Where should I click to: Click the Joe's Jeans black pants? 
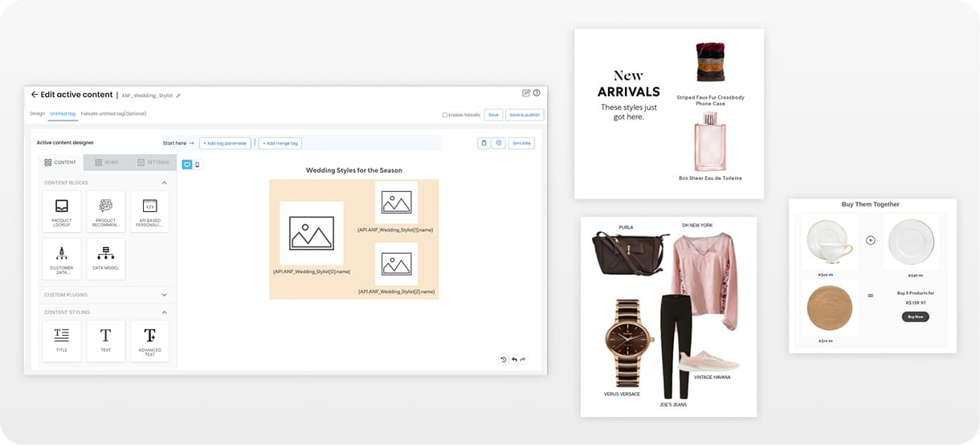pos(676,345)
